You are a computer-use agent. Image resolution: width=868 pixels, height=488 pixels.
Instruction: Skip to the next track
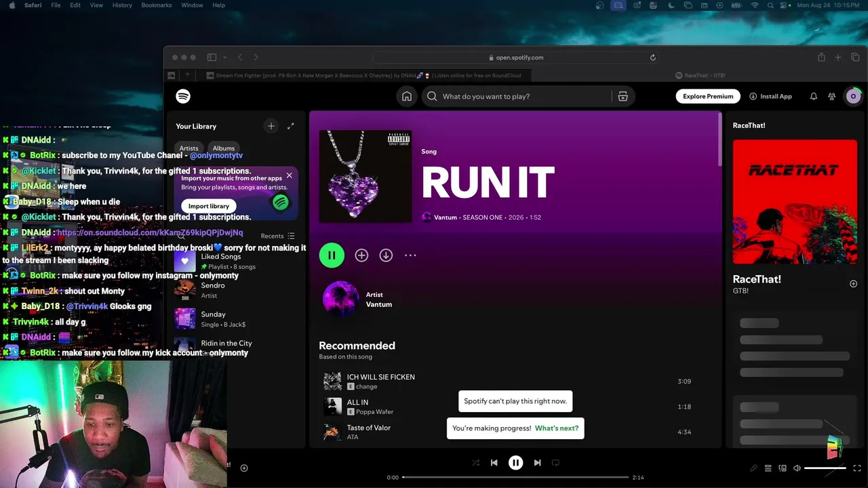[x=537, y=463]
